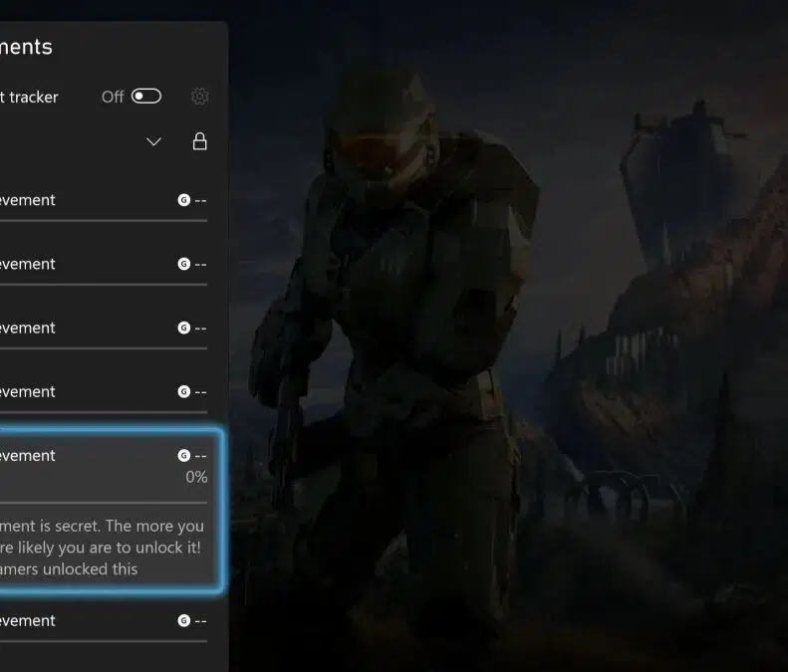Image resolution: width=788 pixels, height=672 pixels.
Task: Click the 't tracker' label text
Action: (x=29, y=97)
